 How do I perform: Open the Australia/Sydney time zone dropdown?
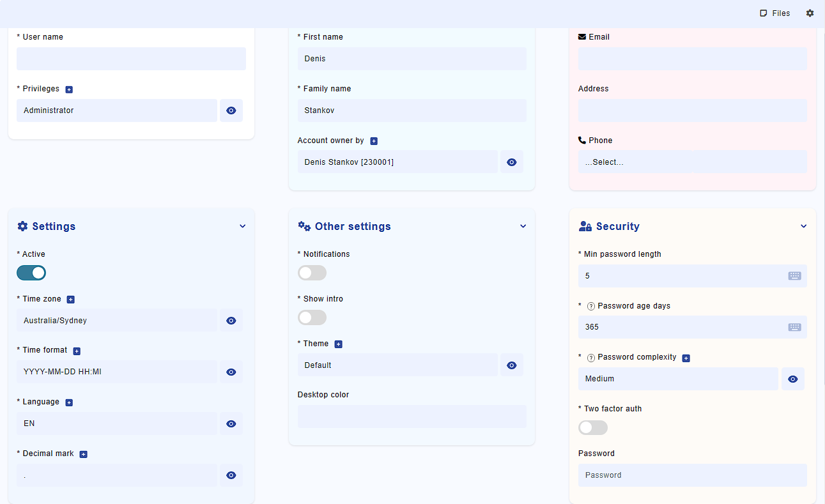click(117, 321)
